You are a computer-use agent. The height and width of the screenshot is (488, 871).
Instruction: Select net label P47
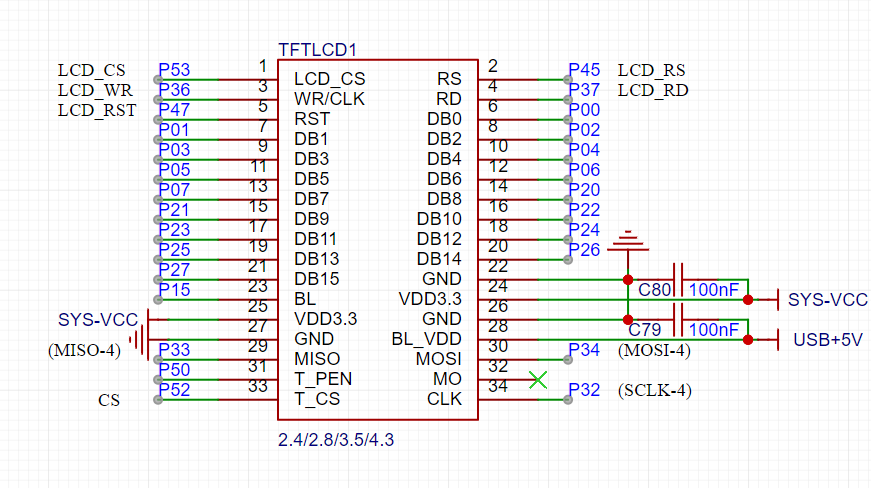(174, 110)
